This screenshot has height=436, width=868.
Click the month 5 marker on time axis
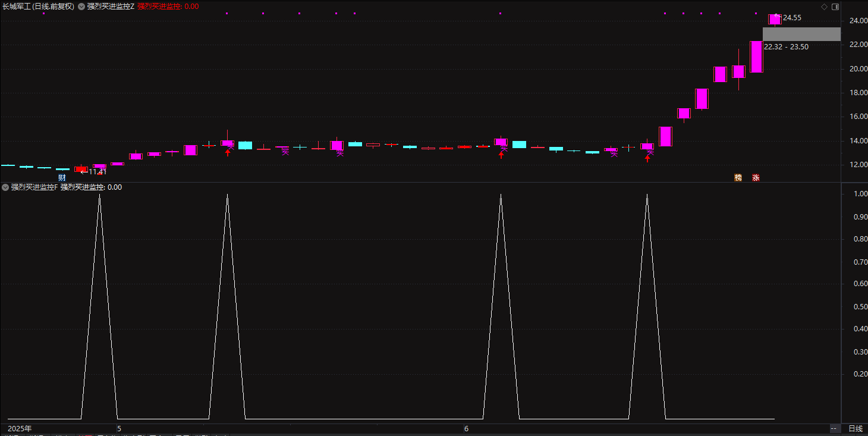[119, 428]
